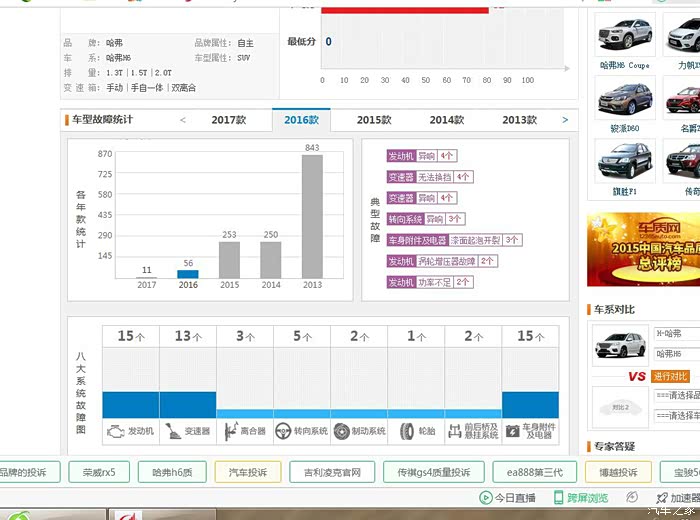Click the 跨屏浏览 status bar button
Screen dimensions: 700x520
coord(580,497)
